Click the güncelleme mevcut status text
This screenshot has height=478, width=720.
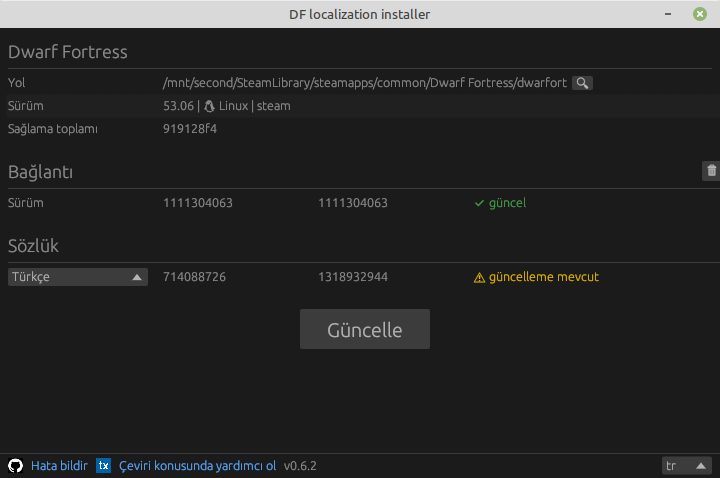(x=544, y=277)
